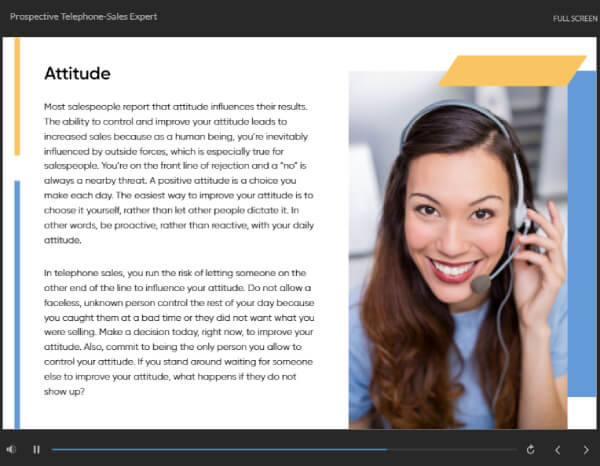Mute the course audio with the speaker icon
600x466 pixels.
[x=11, y=450]
